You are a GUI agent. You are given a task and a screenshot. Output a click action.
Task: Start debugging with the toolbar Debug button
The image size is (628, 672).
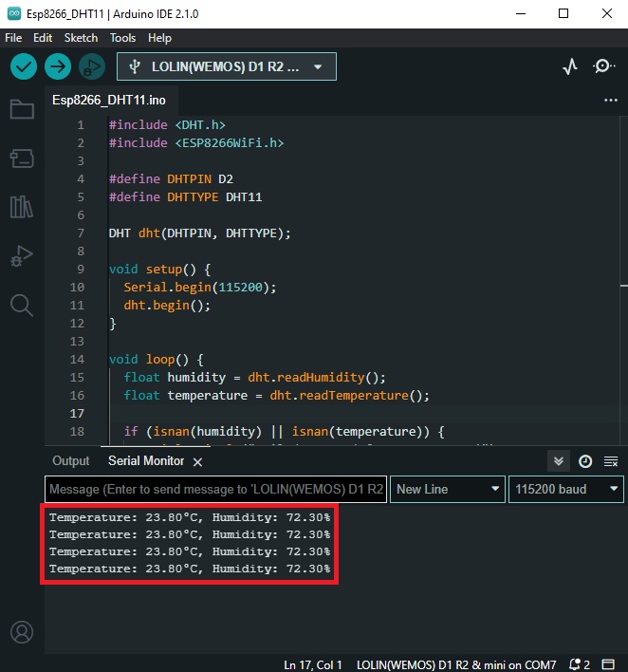click(x=92, y=66)
